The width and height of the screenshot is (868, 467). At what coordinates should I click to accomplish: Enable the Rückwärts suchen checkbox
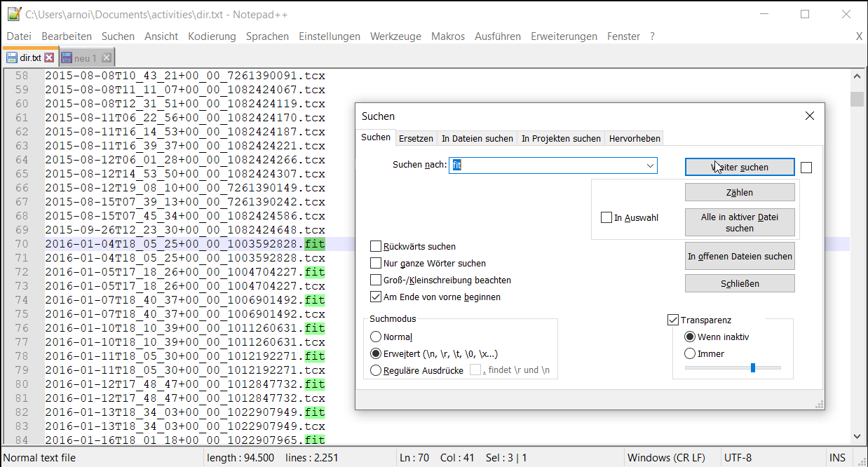point(376,247)
